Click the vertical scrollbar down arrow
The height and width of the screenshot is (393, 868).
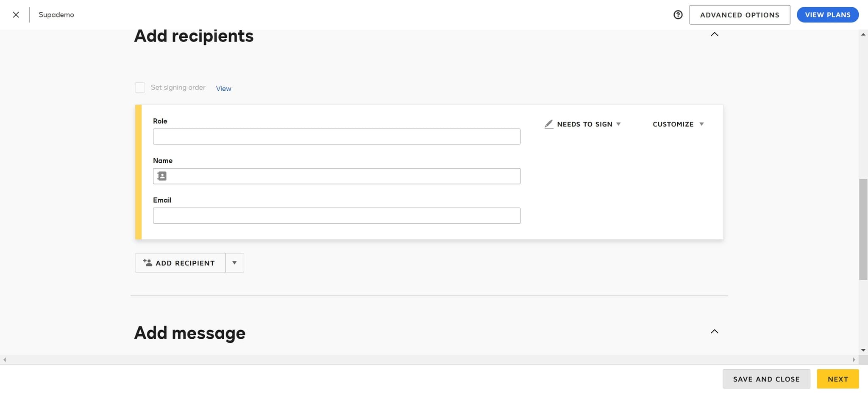coord(863,350)
